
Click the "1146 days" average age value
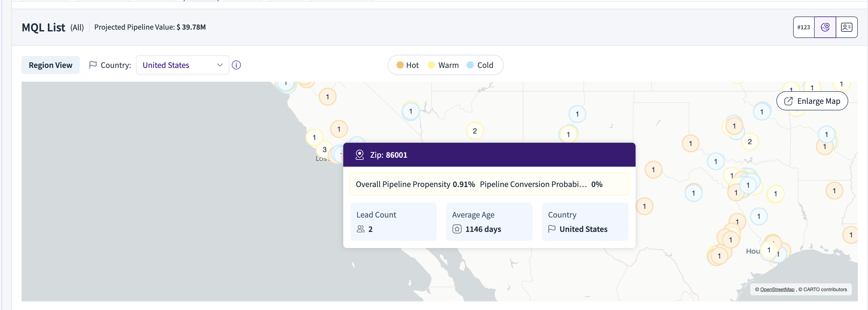tap(483, 229)
